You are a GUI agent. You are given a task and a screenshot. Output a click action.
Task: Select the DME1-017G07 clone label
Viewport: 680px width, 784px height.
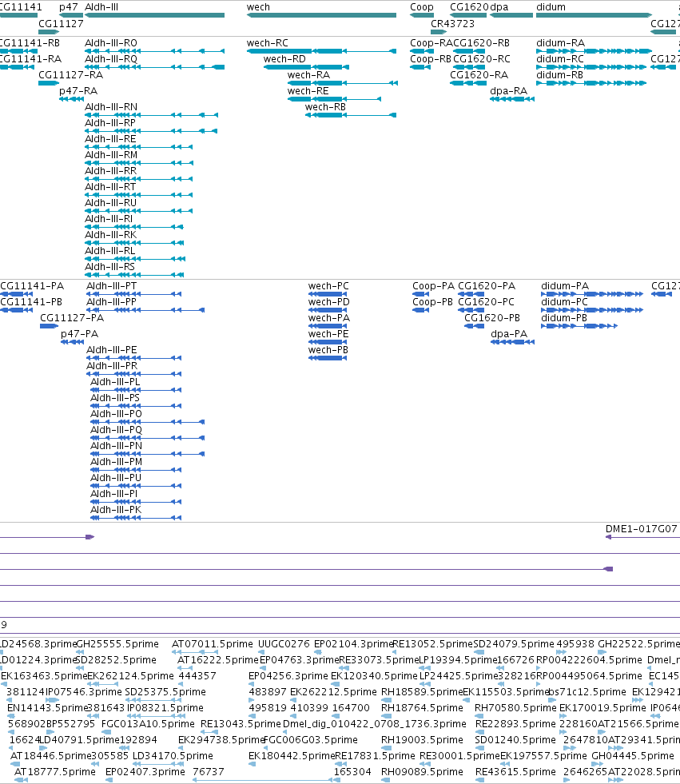point(642,529)
